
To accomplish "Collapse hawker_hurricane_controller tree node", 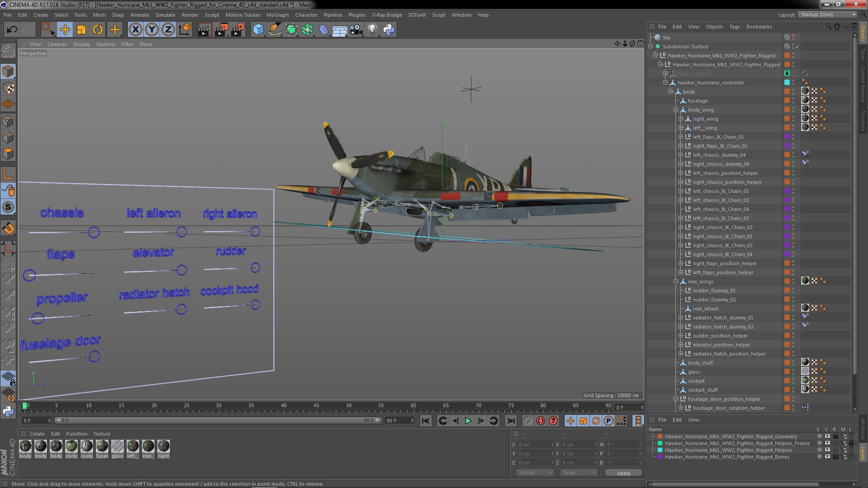I will pyautogui.click(x=665, y=83).
